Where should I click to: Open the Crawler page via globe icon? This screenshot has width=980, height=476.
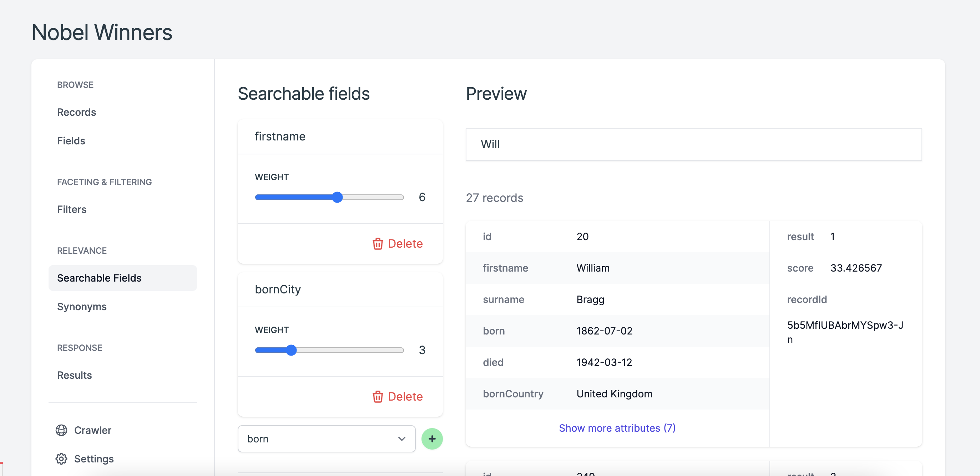62,430
